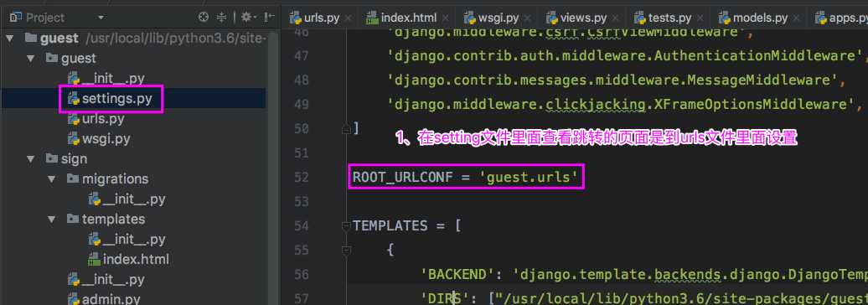Click the views.py tab Python file icon
The width and height of the screenshot is (868, 305).
coord(552,18)
